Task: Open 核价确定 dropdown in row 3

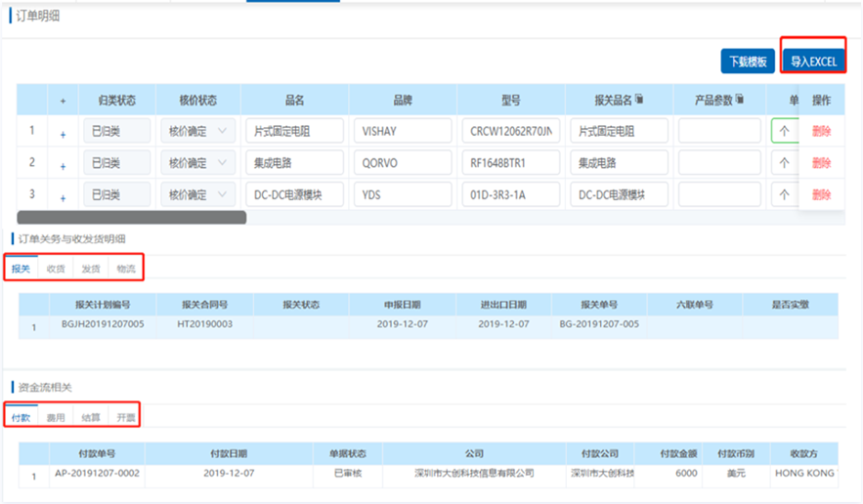Action: click(222, 195)
